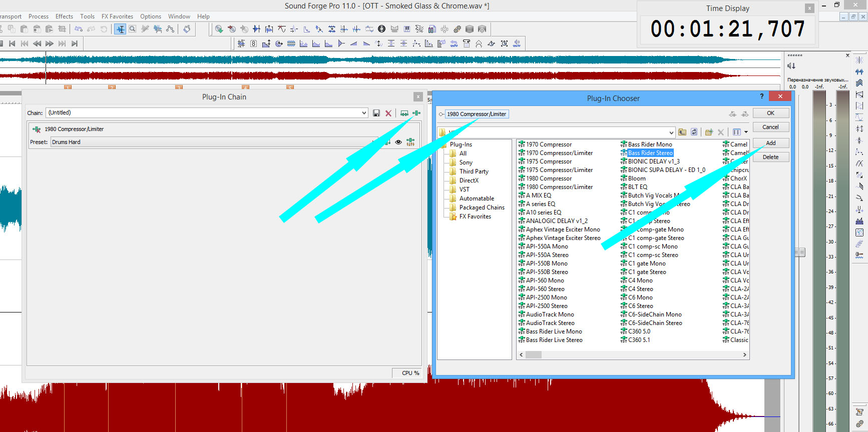Select the Edit tool in toolbar
This screenshot has height=432, width=868.
(x=120, y=29)
